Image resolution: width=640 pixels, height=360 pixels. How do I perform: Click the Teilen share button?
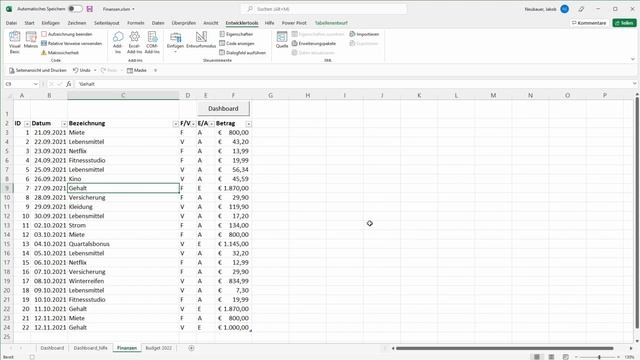click(x=624, y=23)
